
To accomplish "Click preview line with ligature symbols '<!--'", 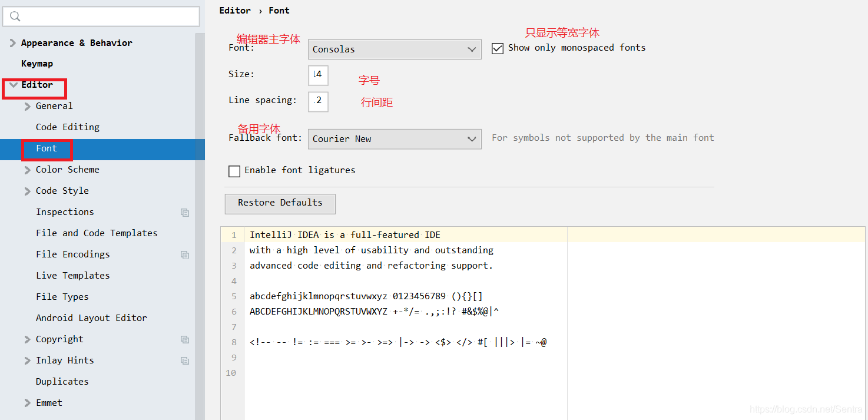I will pos(398,342).
